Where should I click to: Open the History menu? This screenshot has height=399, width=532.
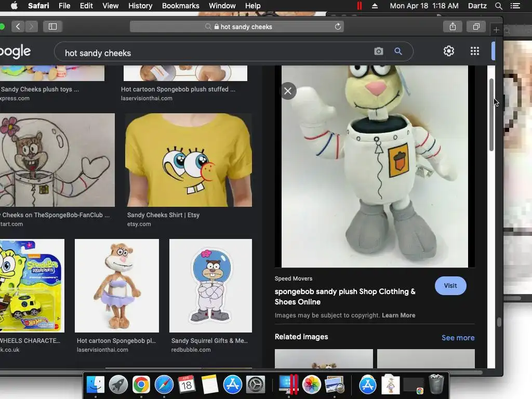tap(140, 6)
